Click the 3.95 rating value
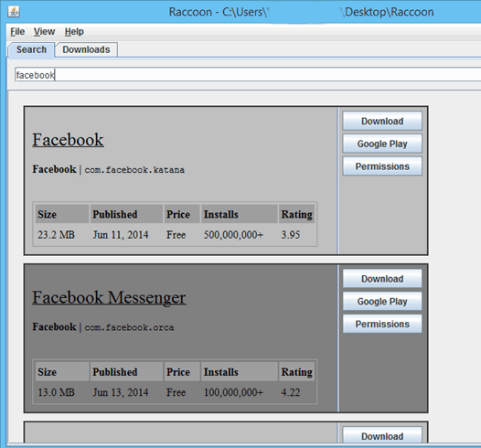The height and width of the screenshot is (448, 481). tap(291, 235)
